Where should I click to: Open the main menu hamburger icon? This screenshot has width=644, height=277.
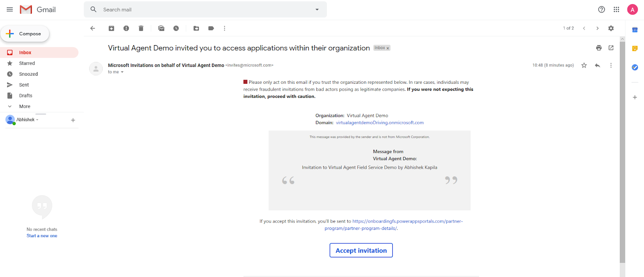(x=10, y=9)
